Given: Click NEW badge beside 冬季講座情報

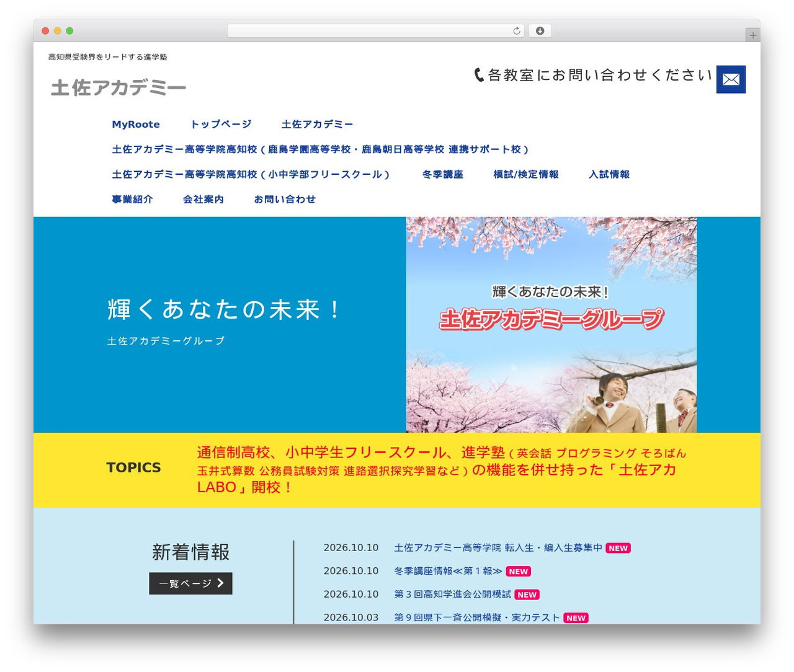Looking at the screenshot, I should click(519, 572).
